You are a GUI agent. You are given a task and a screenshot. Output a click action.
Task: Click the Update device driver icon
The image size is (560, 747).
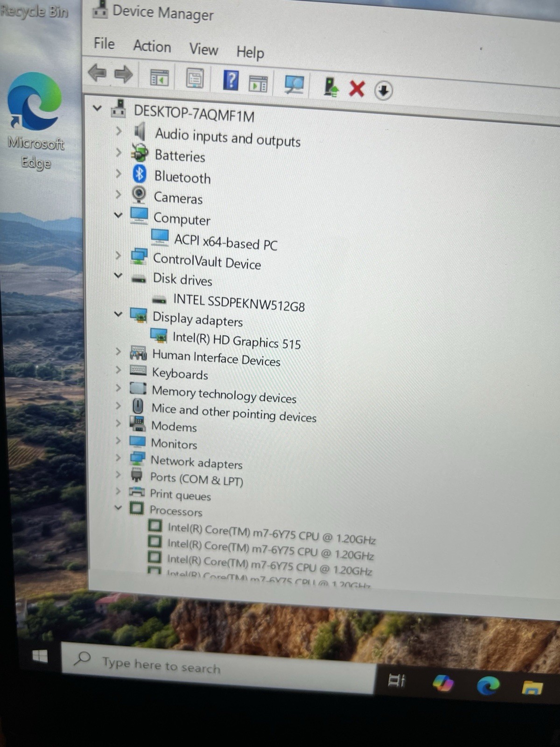point(331,87)
